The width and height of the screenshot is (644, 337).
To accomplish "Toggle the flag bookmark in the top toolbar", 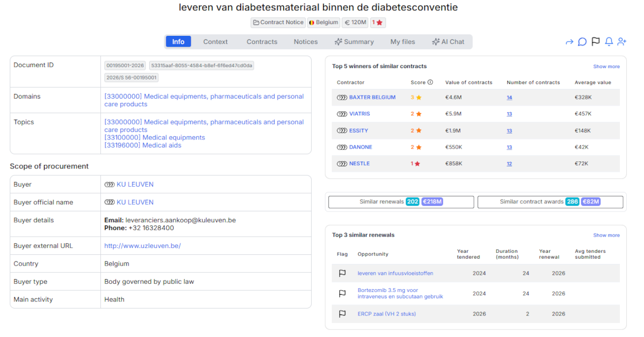I will [x=596, y=41].
